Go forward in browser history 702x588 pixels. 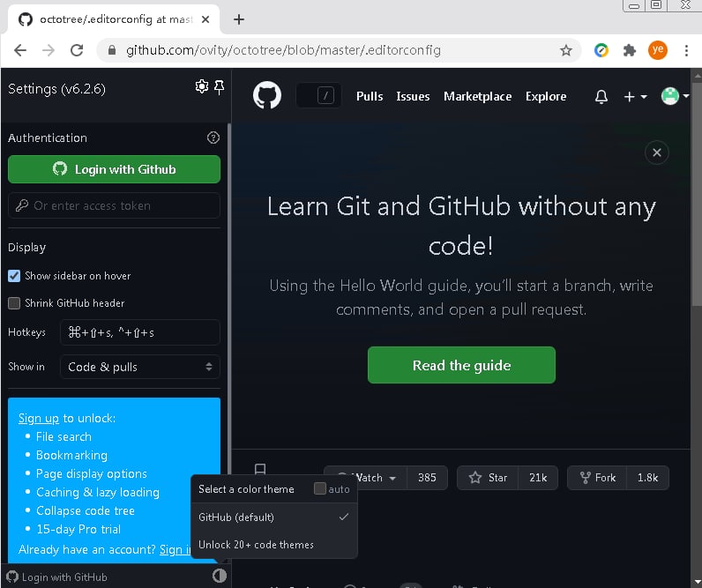click(x=49, y=50)
